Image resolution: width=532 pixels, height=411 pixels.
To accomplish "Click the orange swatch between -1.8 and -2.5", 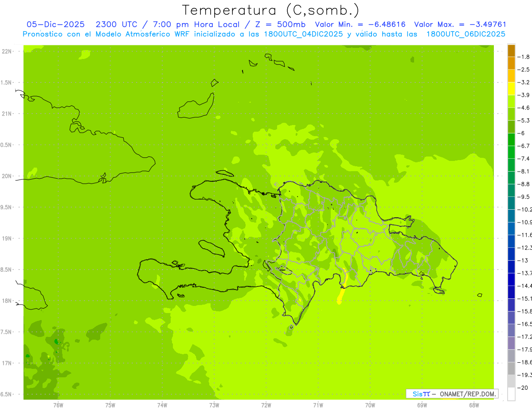I will pyautogui.click(x=511, y=63).
